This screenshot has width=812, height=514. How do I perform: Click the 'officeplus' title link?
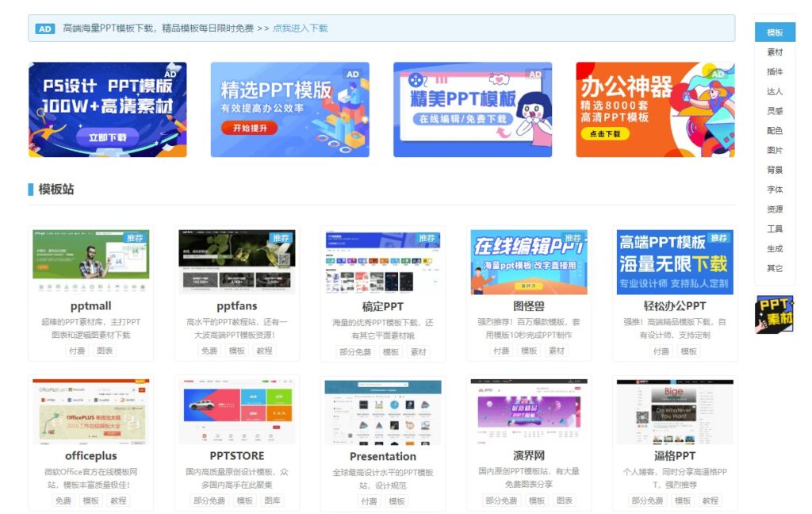91,455
